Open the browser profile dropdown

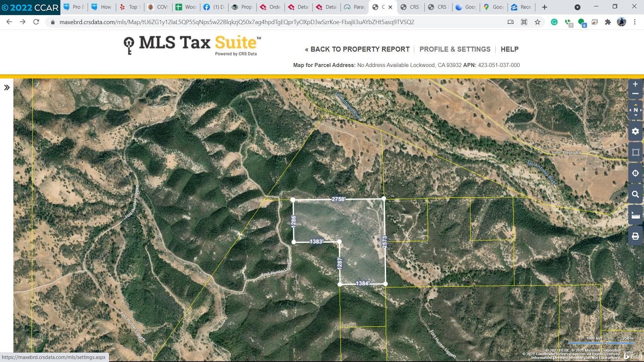[x=622, y=22]
